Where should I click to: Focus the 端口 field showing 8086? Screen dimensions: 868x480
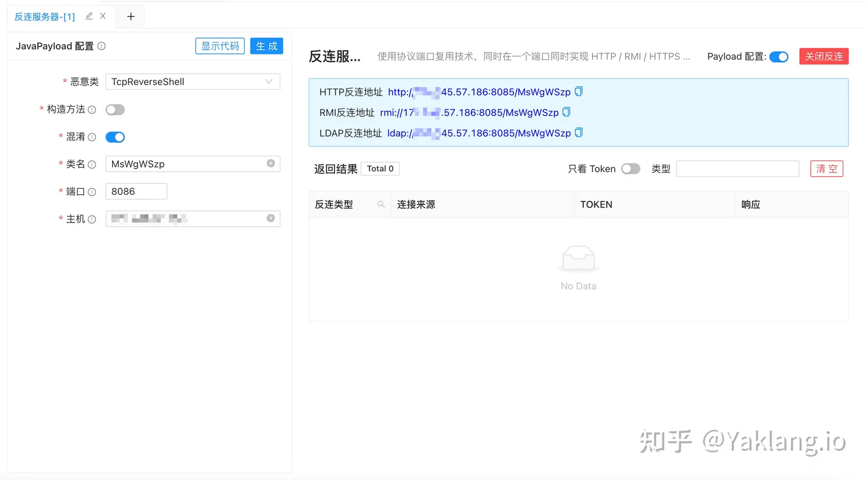(136, 191)
